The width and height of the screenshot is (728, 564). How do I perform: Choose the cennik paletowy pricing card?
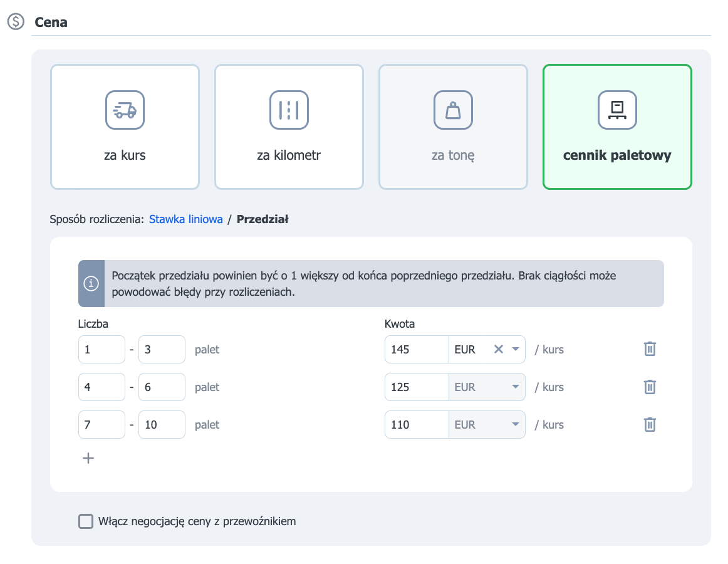click(x=617, y=127)
